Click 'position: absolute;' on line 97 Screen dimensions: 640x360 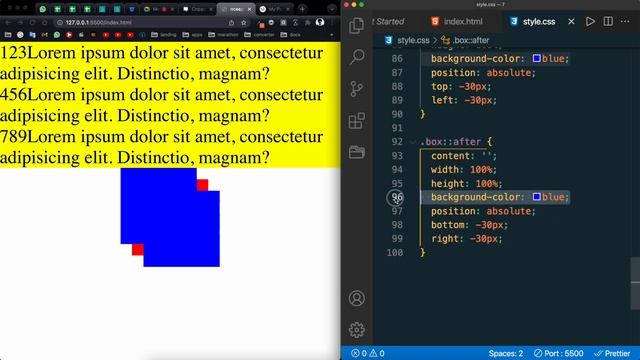point(483,211)
